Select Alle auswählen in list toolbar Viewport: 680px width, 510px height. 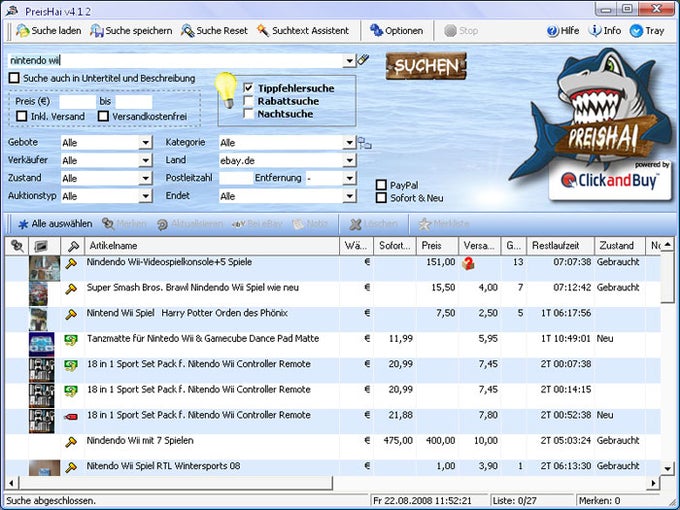pos(55,224)
